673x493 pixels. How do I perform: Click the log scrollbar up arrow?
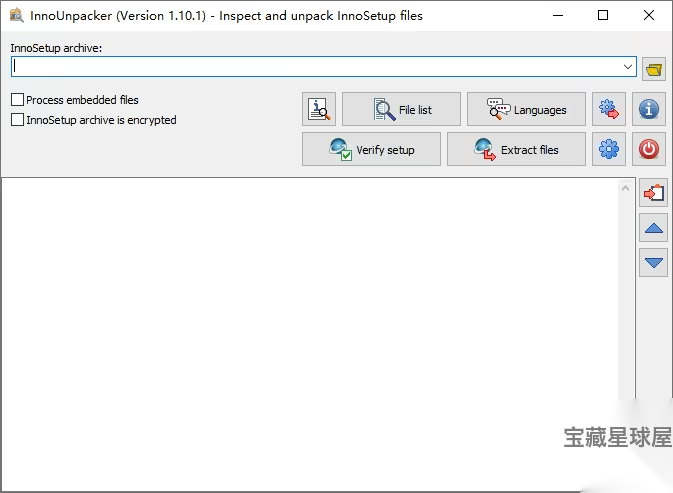pyautogui.click(x=625, y=188)
